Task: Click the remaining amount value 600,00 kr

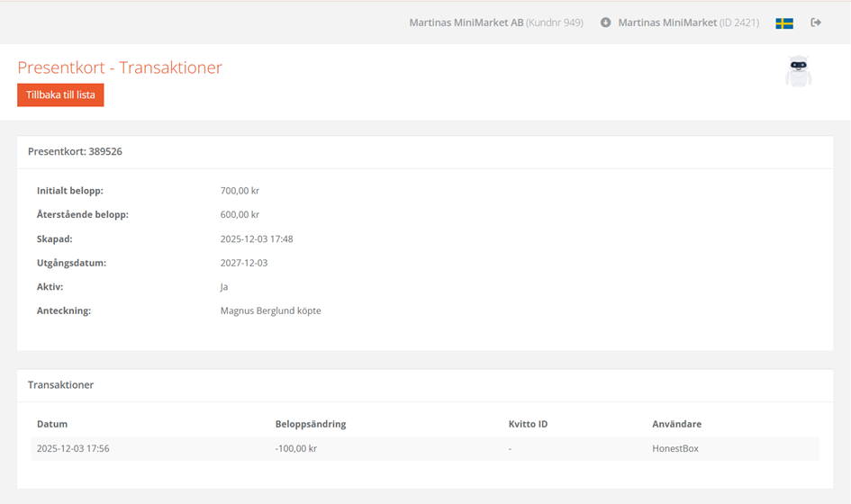Action: [x=240, y=215]
